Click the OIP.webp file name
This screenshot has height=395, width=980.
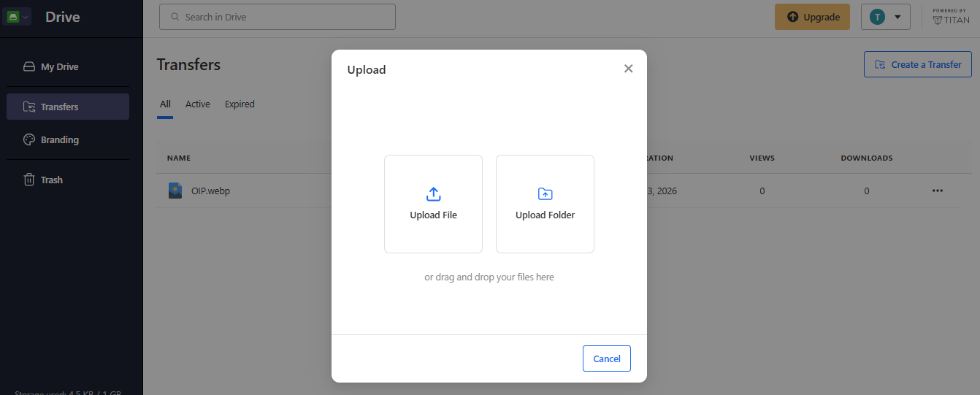210,191
